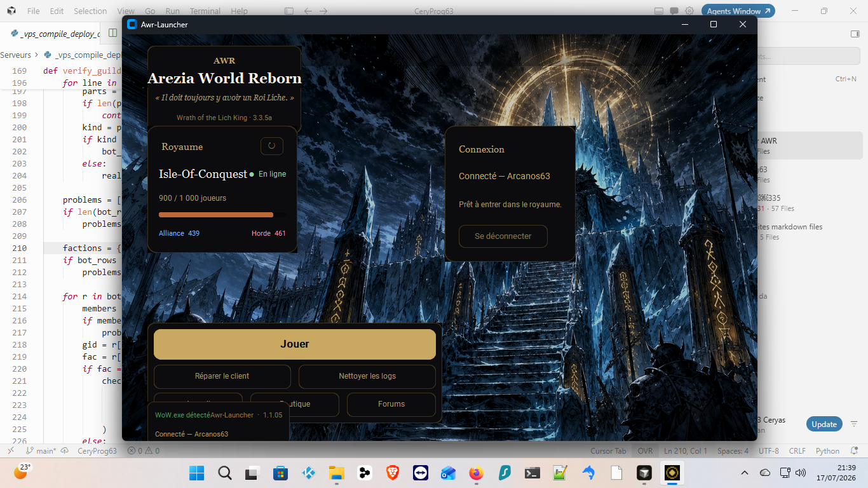Maximize the Awr-Launcher window
Screen dimensions: 868x488
pyautogui.click(x=714, y=24)
